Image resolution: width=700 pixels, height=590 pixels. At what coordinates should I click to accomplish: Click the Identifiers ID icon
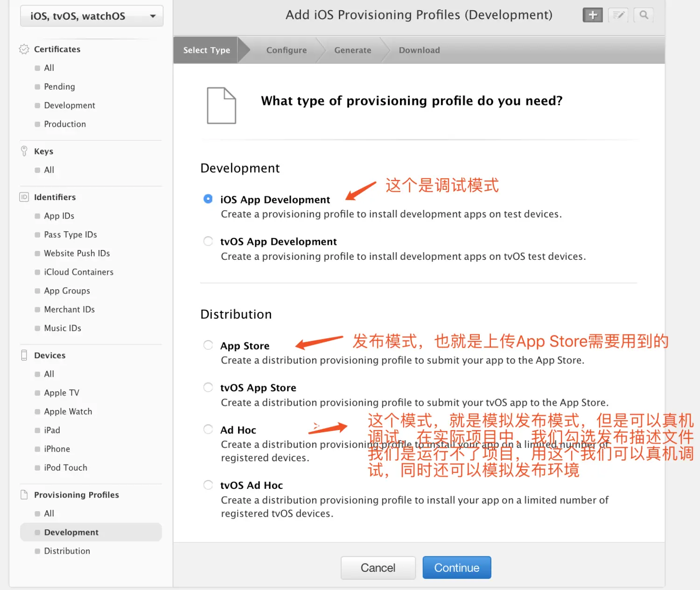tap(24, 197)
